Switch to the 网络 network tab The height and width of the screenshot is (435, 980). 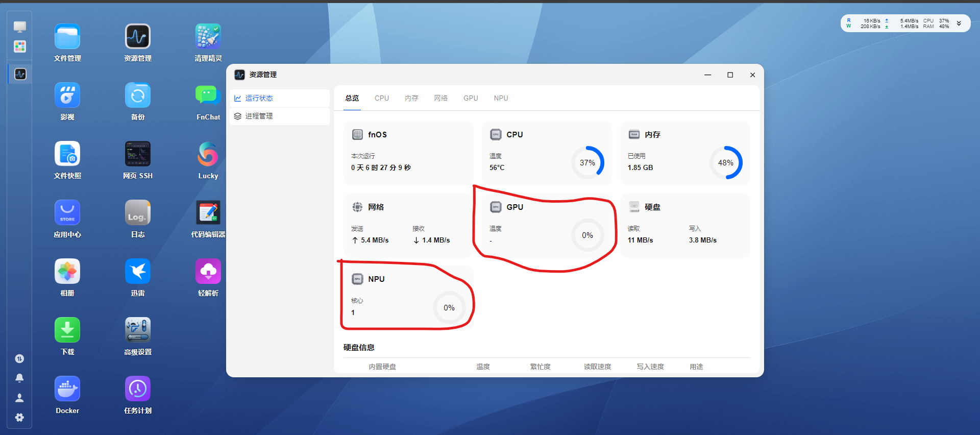(x=441, y=98)
